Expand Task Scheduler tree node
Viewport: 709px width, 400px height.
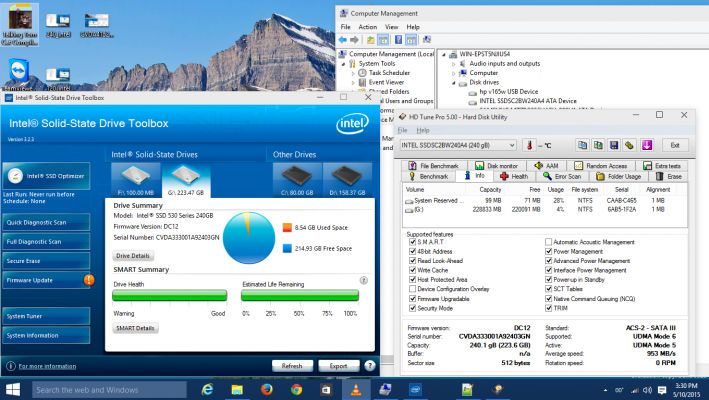[353, 73]
